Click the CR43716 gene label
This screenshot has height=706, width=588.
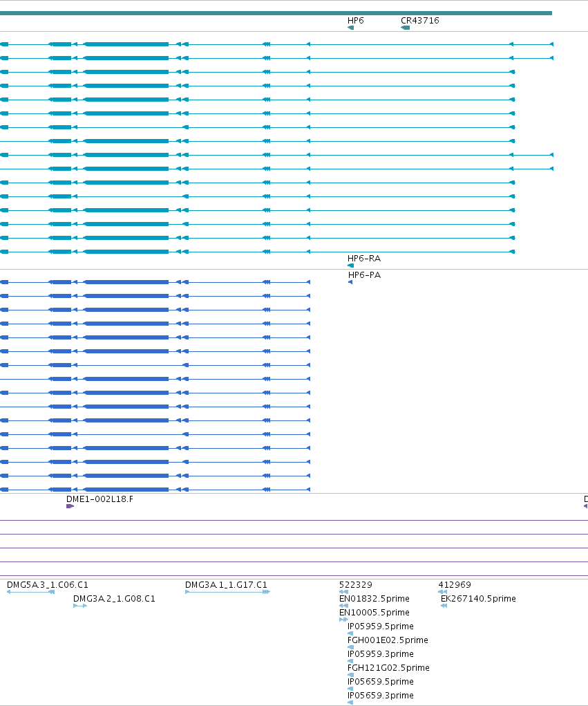[419, 21]
